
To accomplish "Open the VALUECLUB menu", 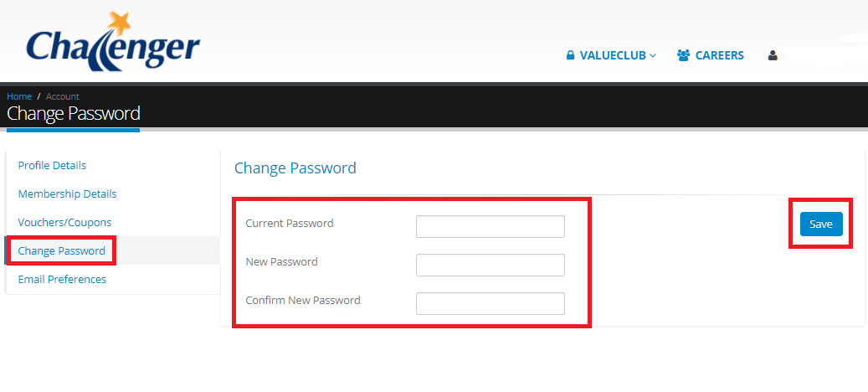I will coord(611,55).
